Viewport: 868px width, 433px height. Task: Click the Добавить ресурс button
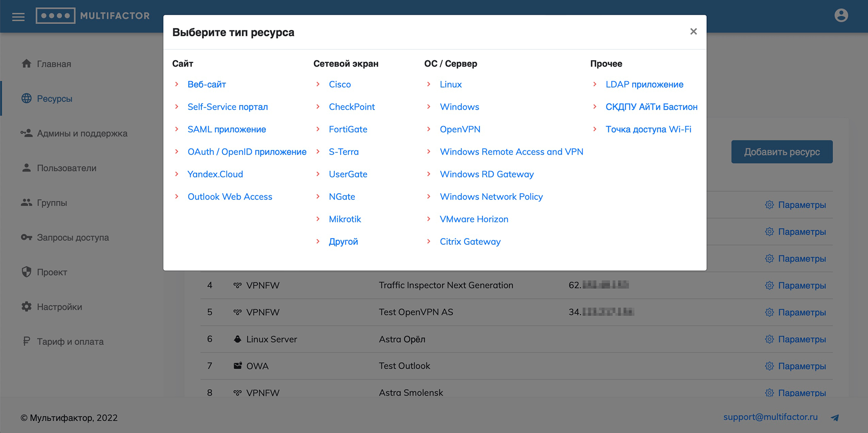tap(782, 152)
